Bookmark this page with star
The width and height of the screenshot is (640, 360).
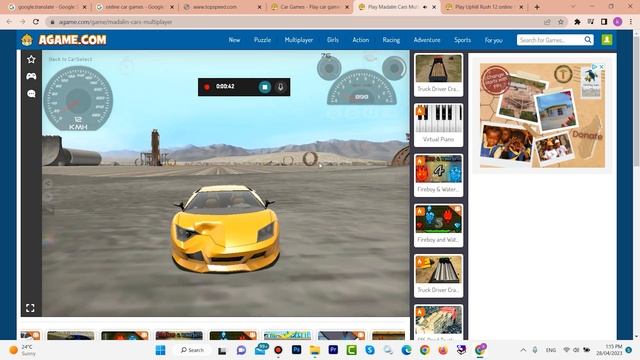pos(561,22)
